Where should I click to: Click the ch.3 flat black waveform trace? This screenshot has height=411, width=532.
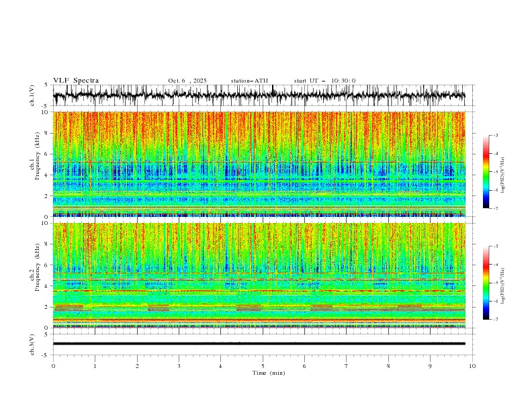(x=259, y=344)
